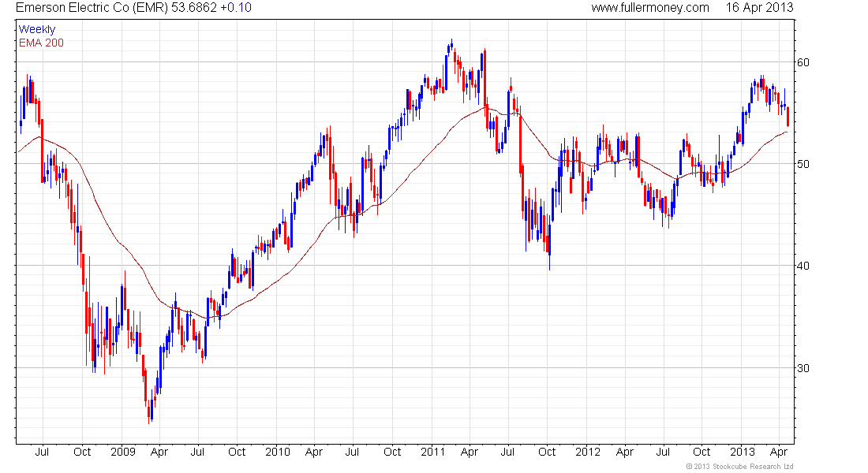Click the '2013' year label on time axis
The height and width of the screenshot is (473, 868).
pyautogui.click(x=743, y=452)
